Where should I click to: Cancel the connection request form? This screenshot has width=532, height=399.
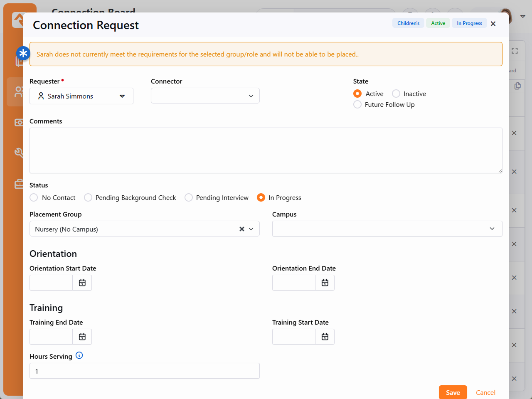tap(485, 392)
